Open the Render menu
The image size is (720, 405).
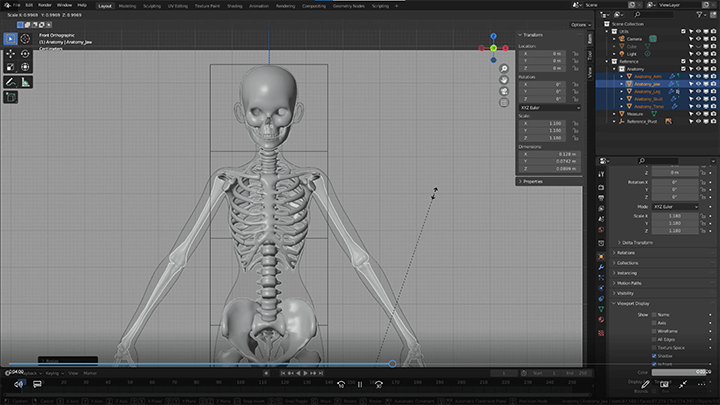point(45,5)
